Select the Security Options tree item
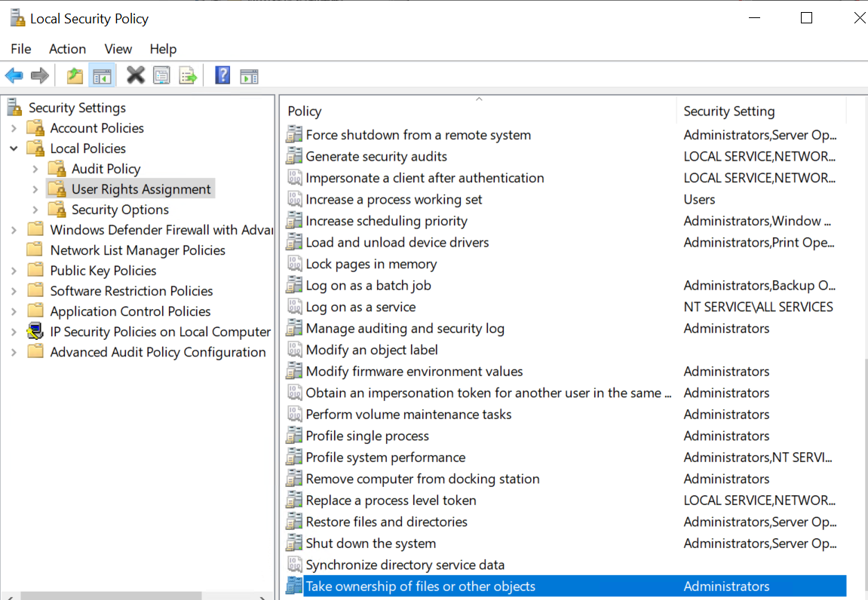Screen dimensions: 868x600 [x=120, y=210]
